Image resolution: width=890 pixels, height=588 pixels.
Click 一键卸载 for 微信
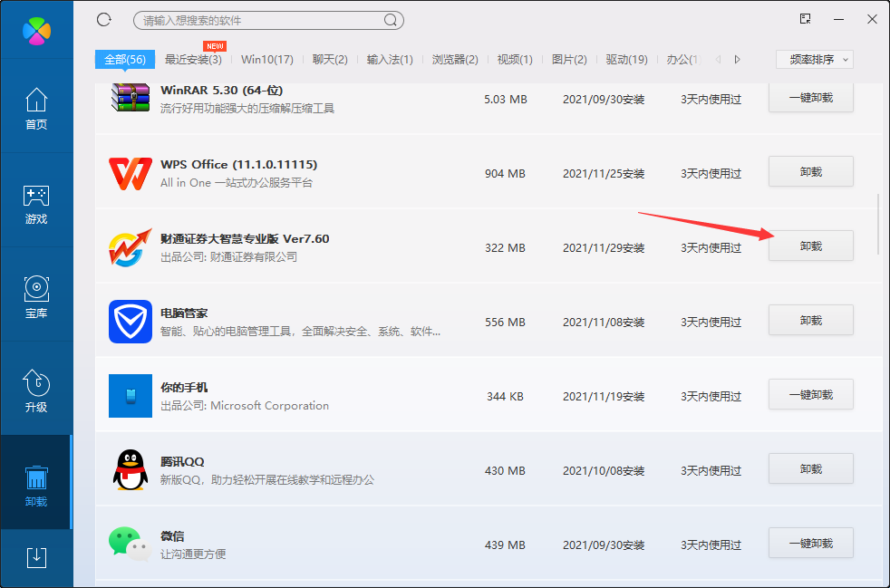(x=811, y=544)
